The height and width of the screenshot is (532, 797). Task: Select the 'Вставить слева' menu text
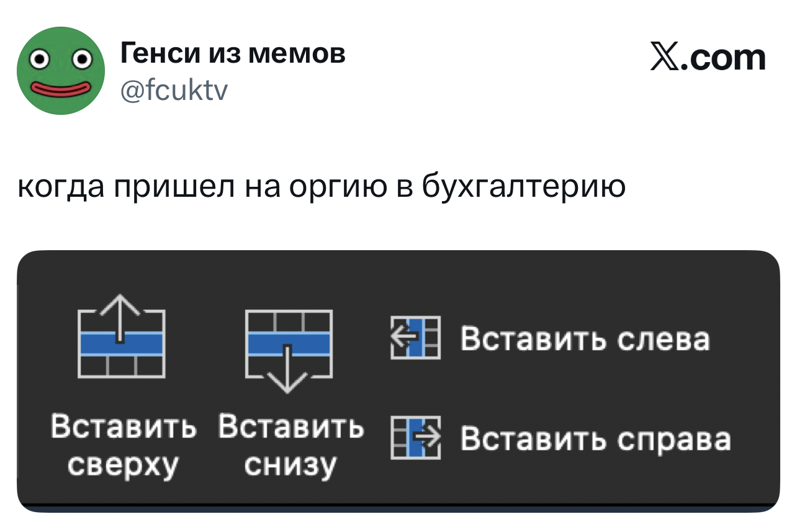click(584, 340)
